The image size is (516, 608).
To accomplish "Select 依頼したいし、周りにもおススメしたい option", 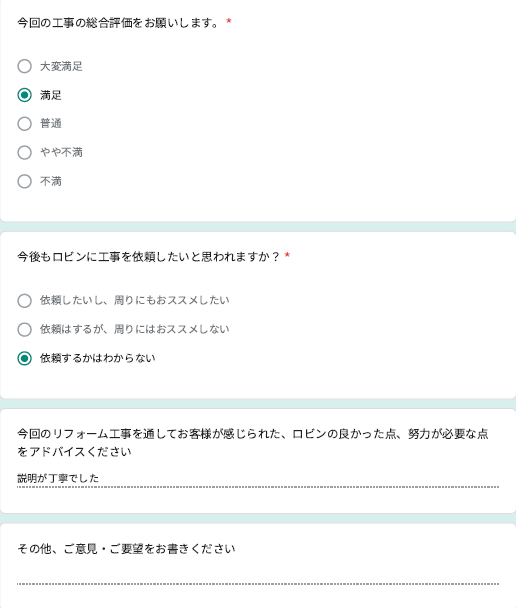I will (x=24, y=301).
